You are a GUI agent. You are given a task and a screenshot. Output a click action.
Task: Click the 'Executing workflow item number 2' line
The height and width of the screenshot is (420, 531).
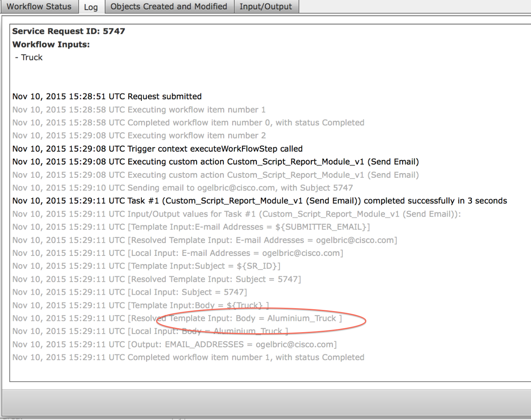[x=139, y=135]
